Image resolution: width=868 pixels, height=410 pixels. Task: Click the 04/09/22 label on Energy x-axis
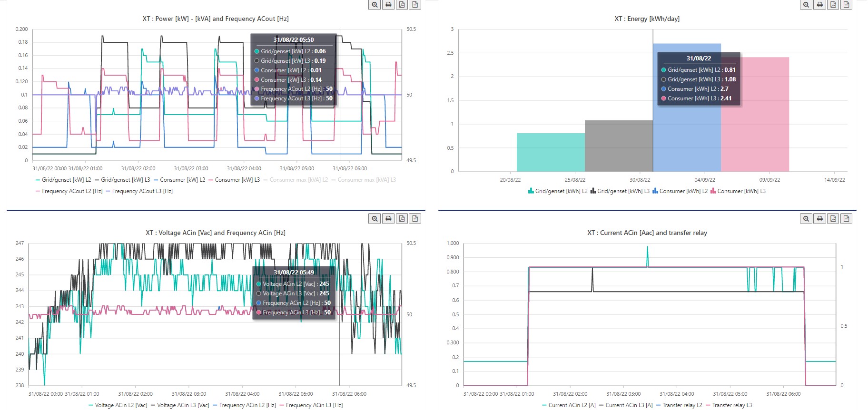(x=705, y=180)
